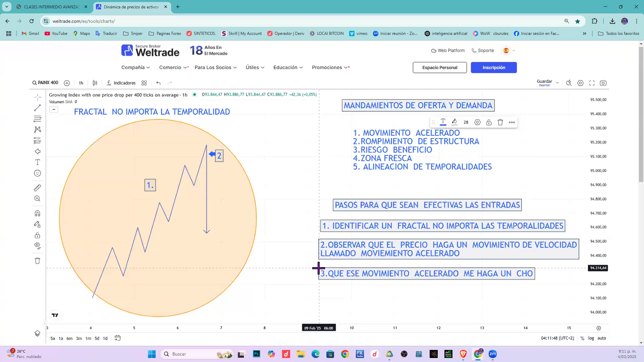
Task: Expand the Educación menu
Action: click(x=285, y=67)
